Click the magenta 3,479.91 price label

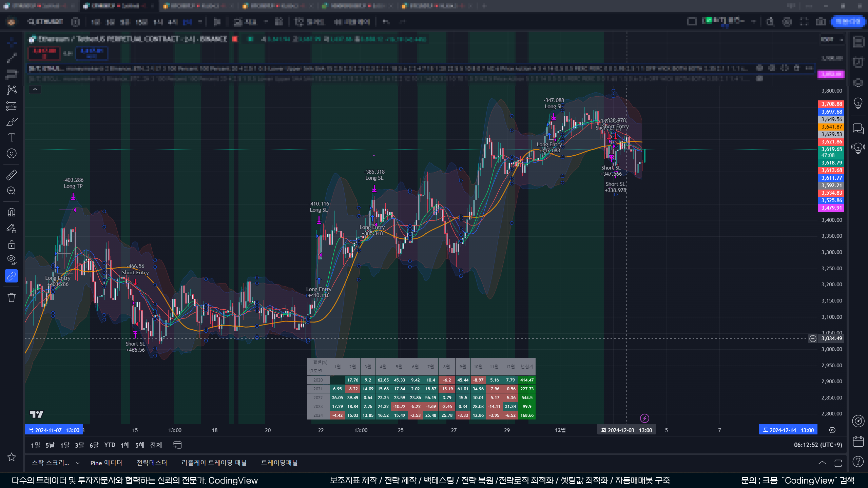pyautogui.click(x=831, y=208)
